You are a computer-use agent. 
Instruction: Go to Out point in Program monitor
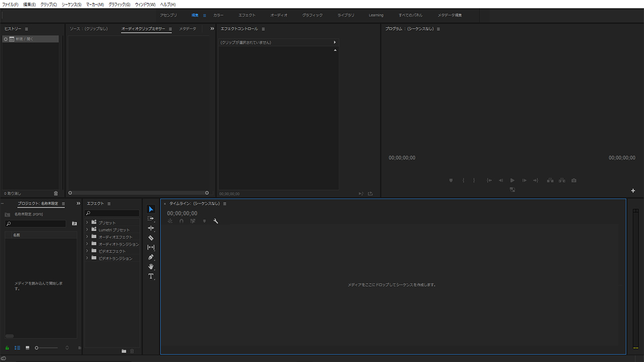click(x=536, y=180)
